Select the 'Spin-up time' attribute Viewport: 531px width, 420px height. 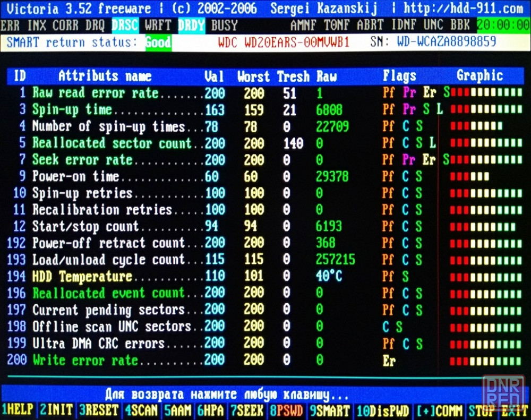[x=265, y=109]
